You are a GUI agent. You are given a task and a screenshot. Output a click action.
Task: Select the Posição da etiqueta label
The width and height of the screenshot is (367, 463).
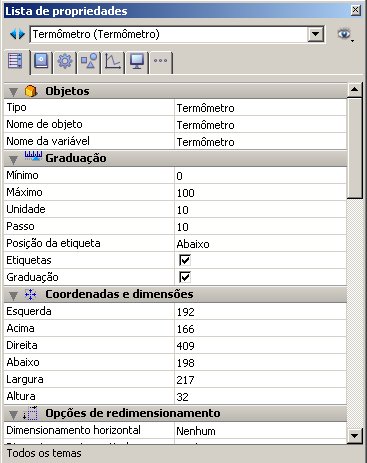pos(53,243)
